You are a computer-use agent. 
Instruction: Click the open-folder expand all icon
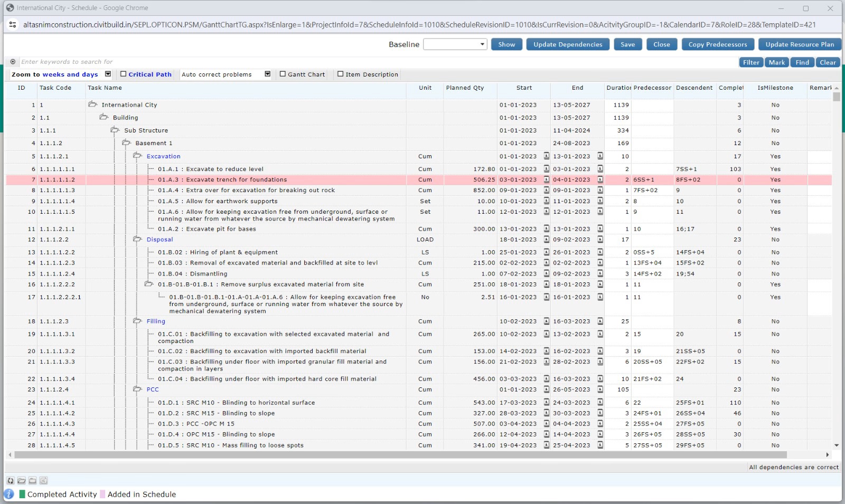(22, 481)
